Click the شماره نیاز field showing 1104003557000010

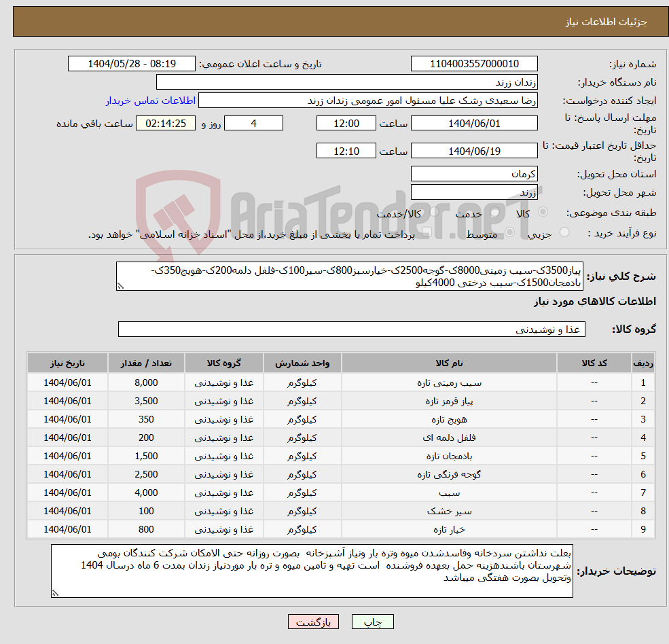point(473,63)
